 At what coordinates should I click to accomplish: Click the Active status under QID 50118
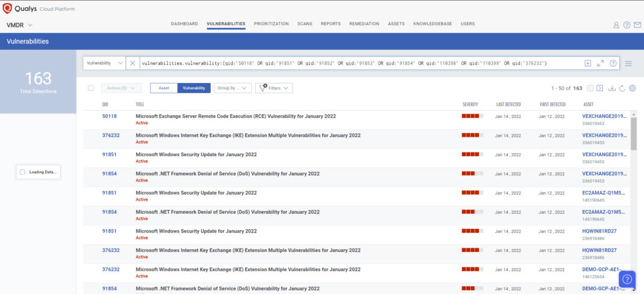(141, 123)
